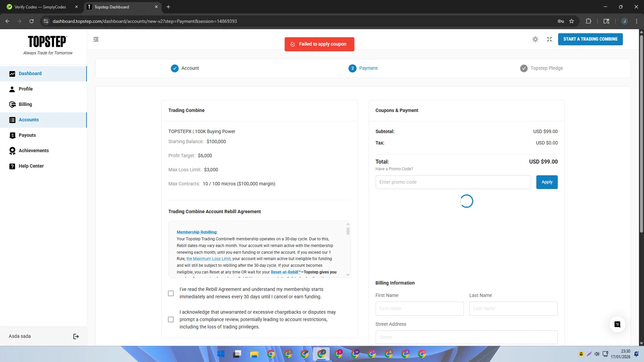Open Task View on the taskbar
This screenshot has width=644, height=362.
(237, 354)
